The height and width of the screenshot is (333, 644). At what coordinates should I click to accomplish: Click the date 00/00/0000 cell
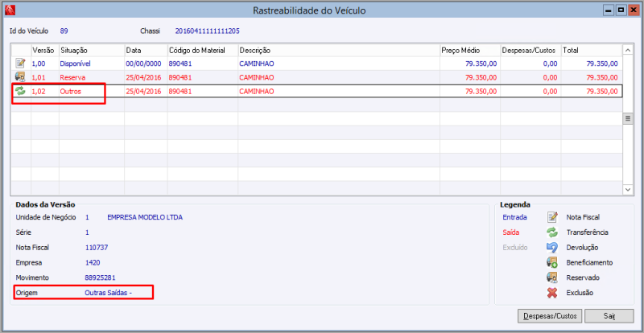click(143, 64)
